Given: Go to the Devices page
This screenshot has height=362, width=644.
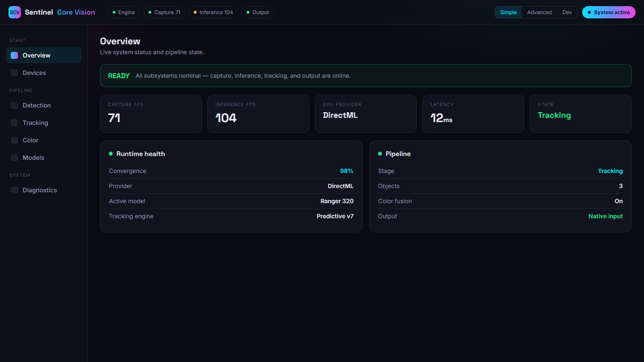Looking at the screenshot, I should [43, 73].
